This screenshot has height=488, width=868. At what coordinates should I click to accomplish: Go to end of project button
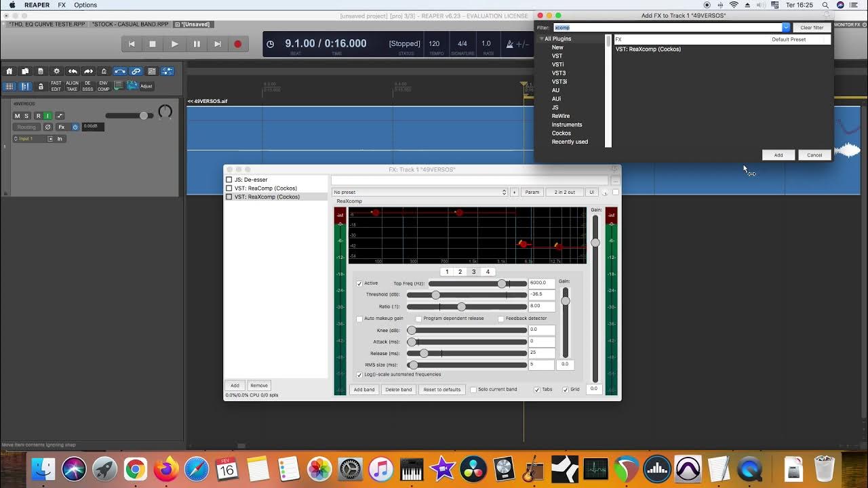point(218,44)
